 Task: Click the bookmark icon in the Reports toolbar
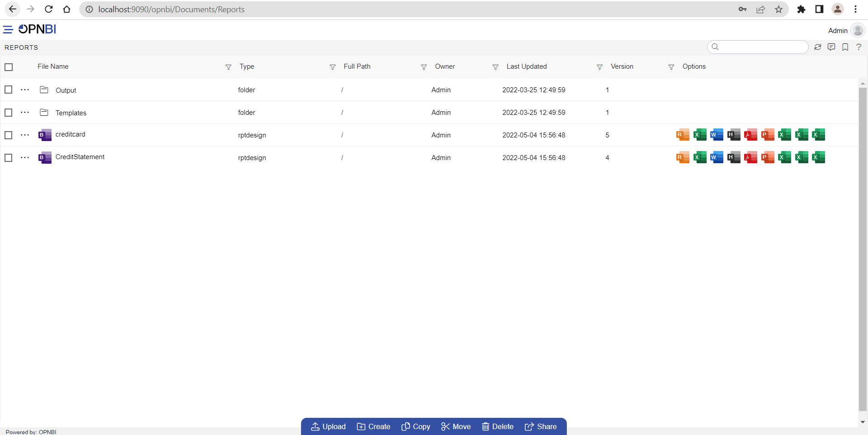(x=845, y=47)
